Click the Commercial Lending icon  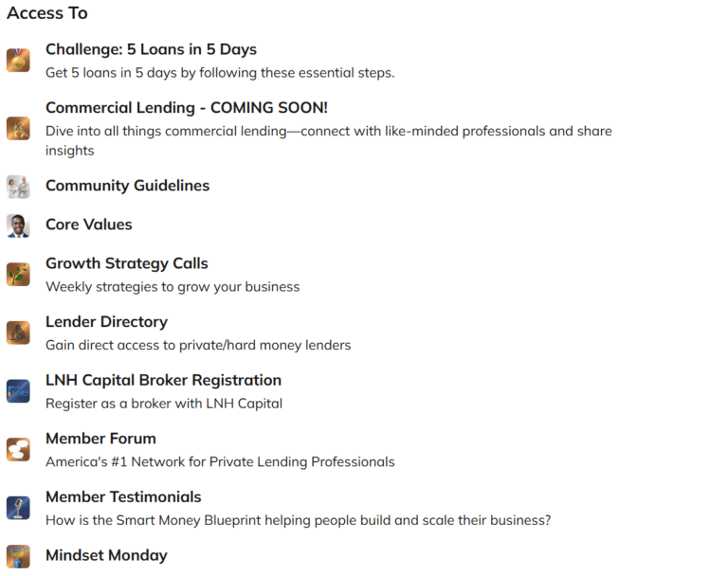18,128
